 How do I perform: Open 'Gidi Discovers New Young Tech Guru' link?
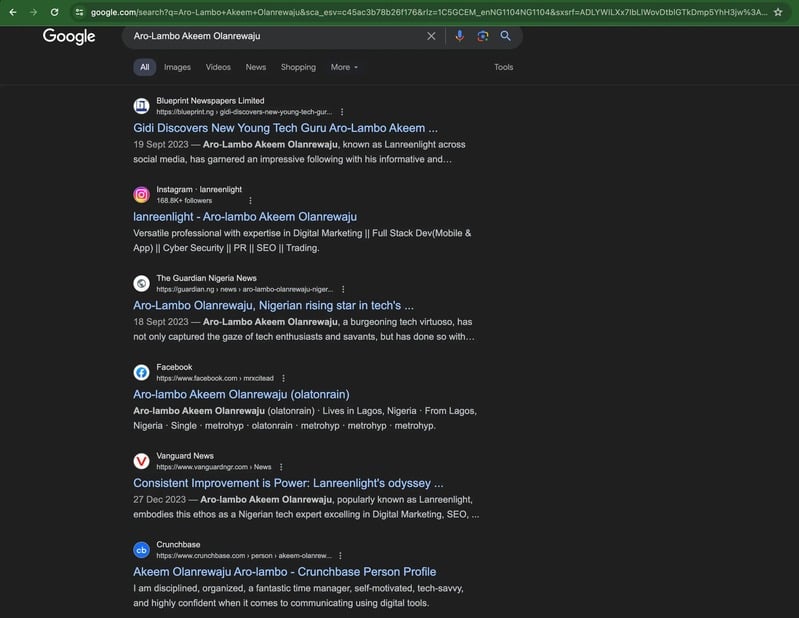pyautogui.click(x=285, y=128)
